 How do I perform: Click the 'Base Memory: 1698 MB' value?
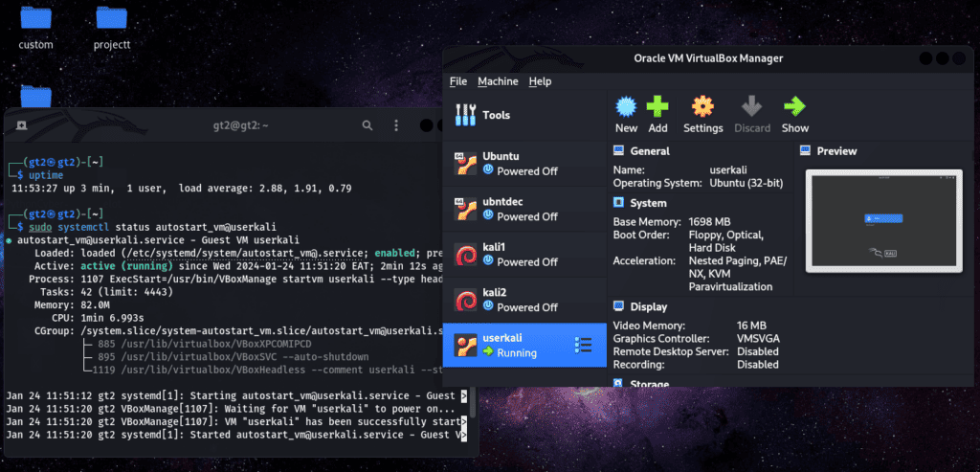709,222
